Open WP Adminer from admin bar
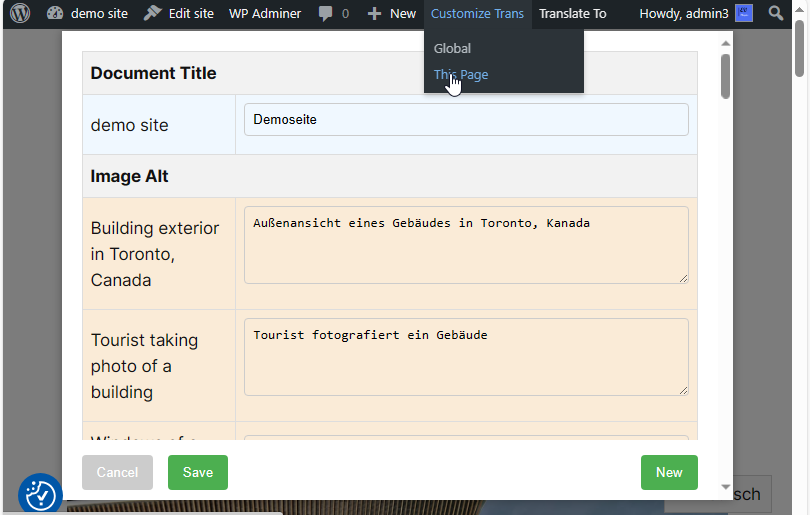 (x=265, y=14)
